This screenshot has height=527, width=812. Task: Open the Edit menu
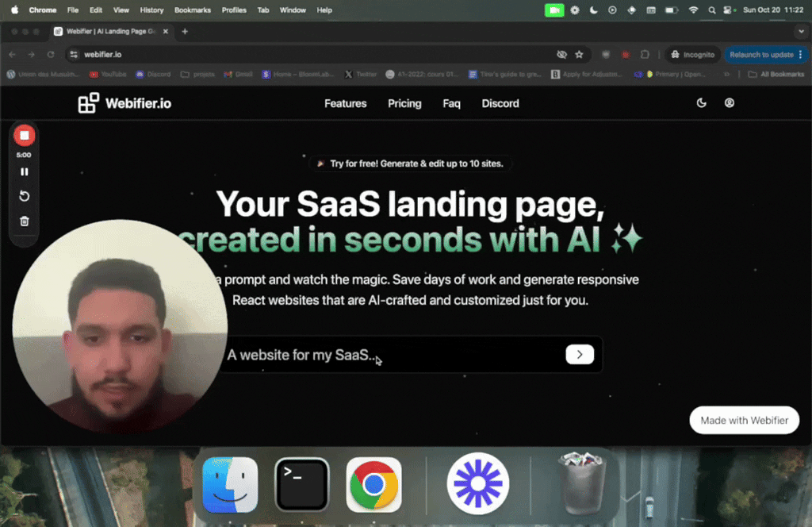point(95,10)
